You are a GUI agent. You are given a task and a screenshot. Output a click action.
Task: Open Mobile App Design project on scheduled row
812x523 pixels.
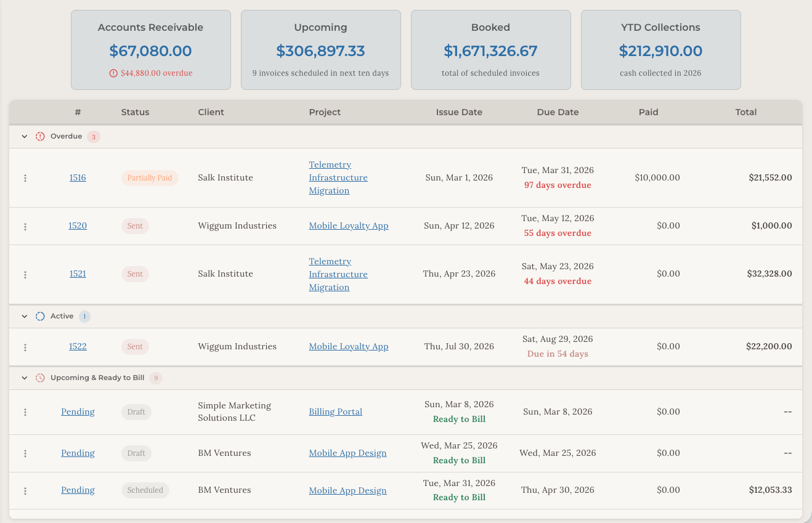pos(348,490)
